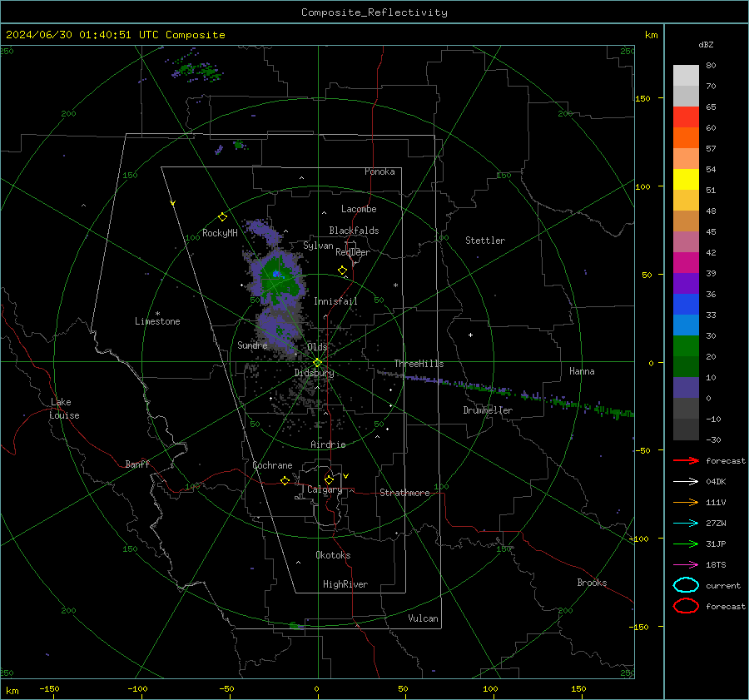This screenshot has width=749, height=700.
Task: Click the white 04DK arrow legend icon
Action: [x=686, y=482]
